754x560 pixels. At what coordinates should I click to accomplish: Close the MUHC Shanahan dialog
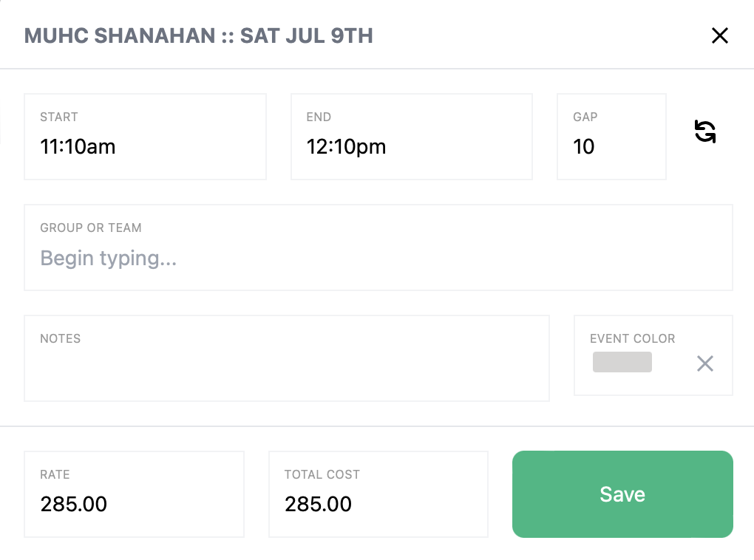[x=719, y=35]
